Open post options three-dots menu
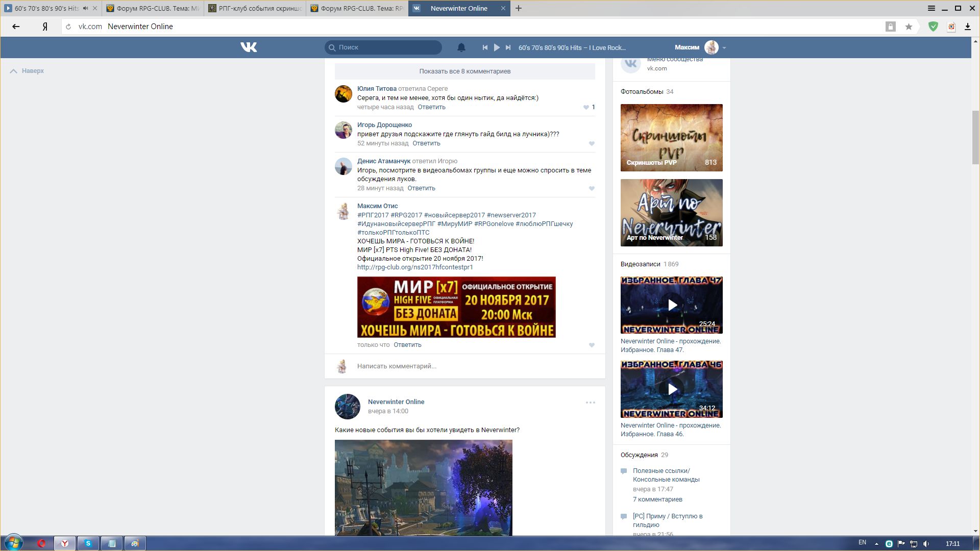This screenshot has height=551, width=980. (590, 403)
